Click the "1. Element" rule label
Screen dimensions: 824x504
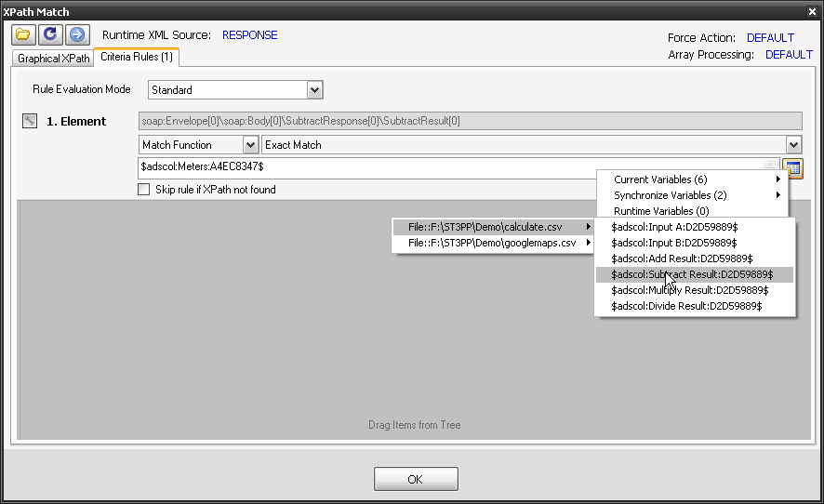click(x=76, y=122)
